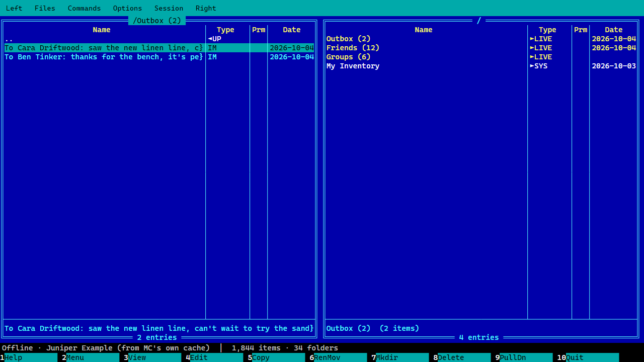Select the Friends (12) folder
This screenshot has height=362, width=644.
coord(481,48)
